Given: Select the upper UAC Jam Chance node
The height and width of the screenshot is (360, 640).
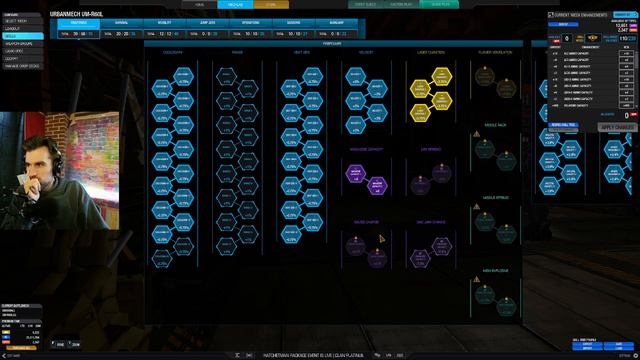Looking at the screenshot, I should coord(442,246).
